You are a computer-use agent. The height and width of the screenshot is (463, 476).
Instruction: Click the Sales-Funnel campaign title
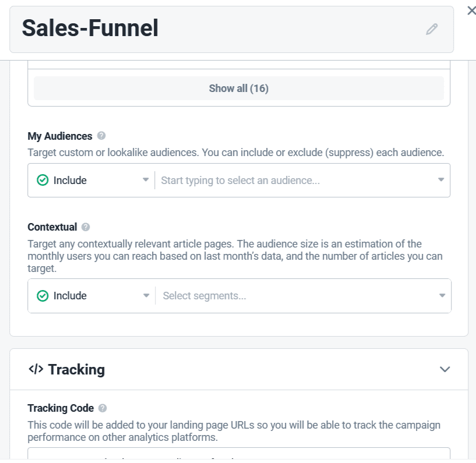(x=90, y=29)
